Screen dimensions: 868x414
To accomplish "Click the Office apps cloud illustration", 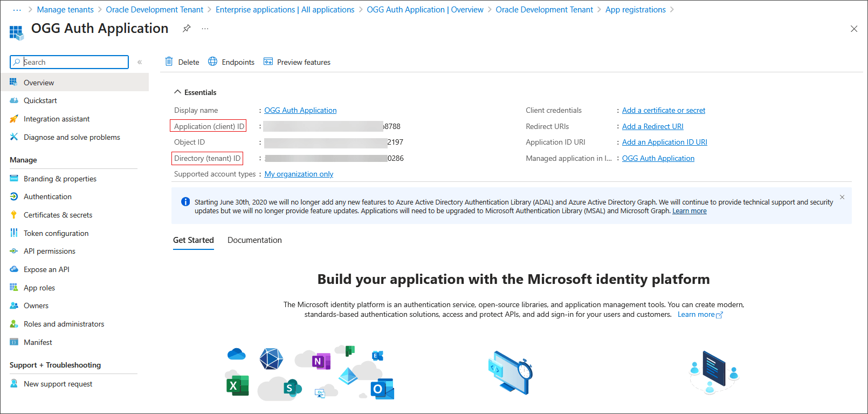I will point(310,372).
